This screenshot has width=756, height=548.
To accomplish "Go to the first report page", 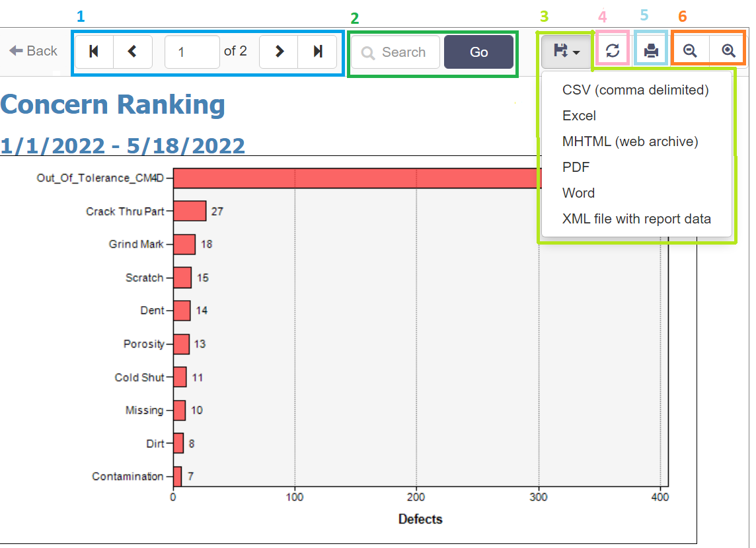I will coord(94,52).
